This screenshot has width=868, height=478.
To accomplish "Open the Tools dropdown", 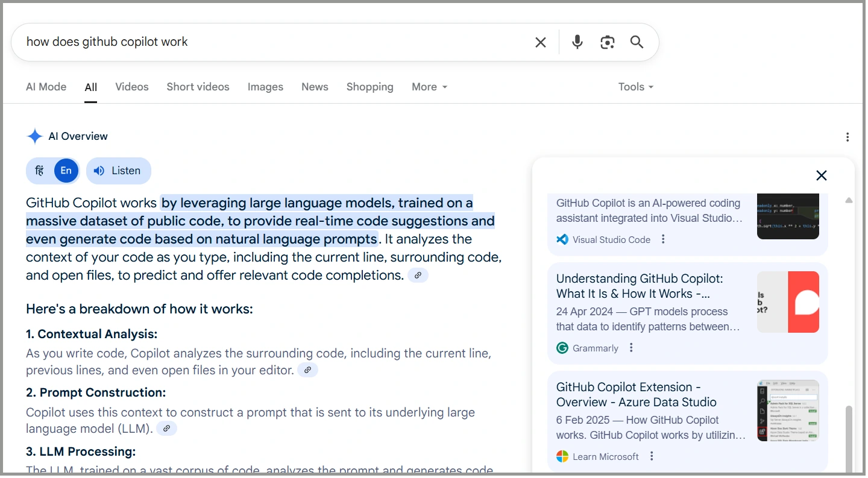I will click(x=636, y=87).
